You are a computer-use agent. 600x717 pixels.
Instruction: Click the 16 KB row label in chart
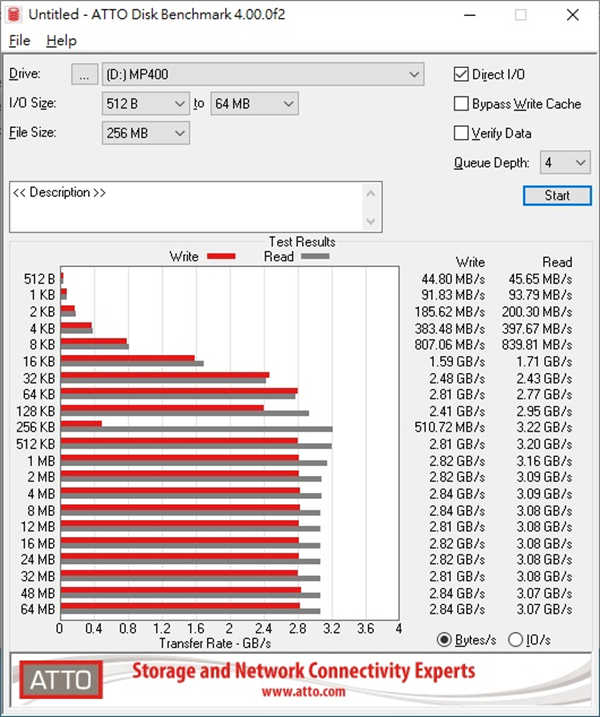[x=39, y=362]
